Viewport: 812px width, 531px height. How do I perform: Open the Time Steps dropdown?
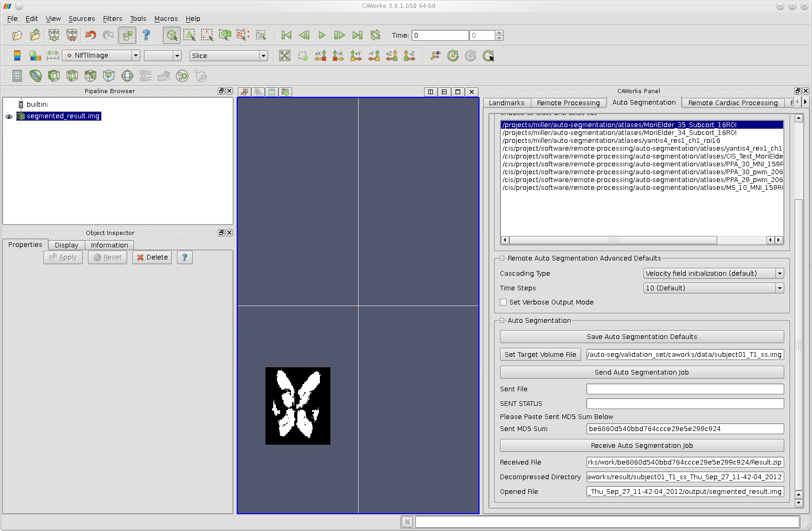click(713, 288)
